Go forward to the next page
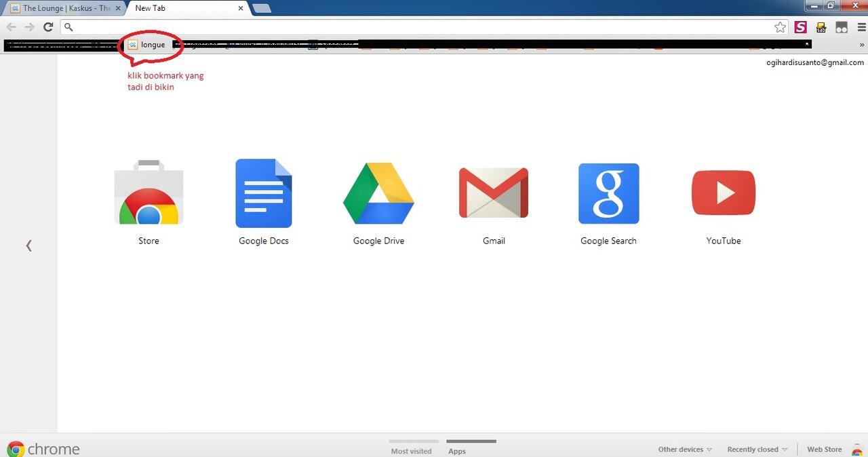 click(29, 27)
